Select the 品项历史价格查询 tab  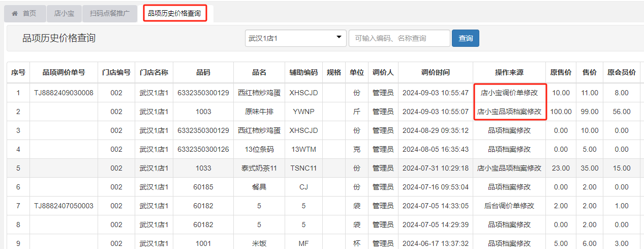tap(175, 14)
